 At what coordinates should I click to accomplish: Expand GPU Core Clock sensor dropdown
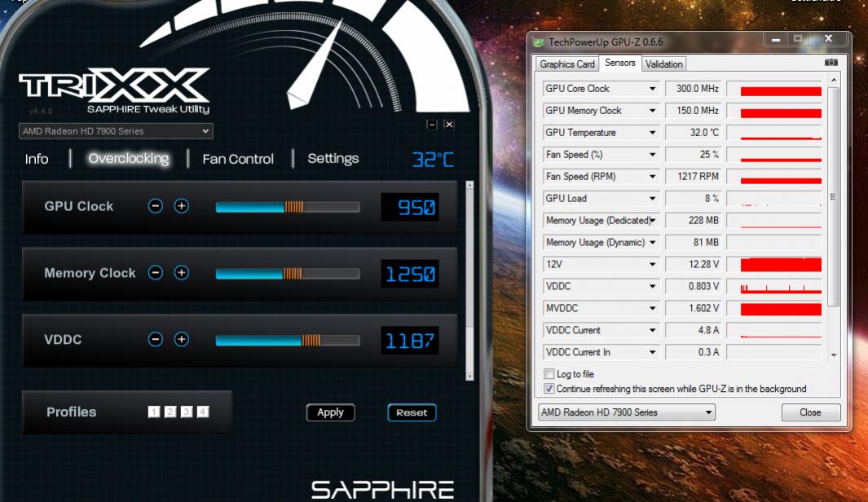(x=652, y=89)
